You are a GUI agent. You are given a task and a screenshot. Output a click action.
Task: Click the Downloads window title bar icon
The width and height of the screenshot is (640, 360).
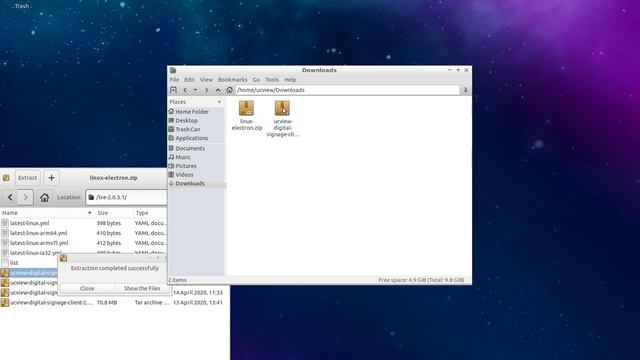point(173,70)
